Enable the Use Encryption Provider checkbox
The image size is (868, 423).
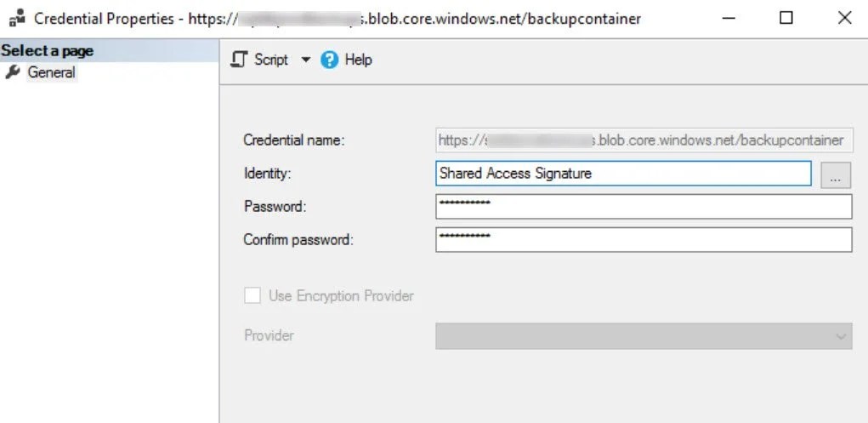252,296
